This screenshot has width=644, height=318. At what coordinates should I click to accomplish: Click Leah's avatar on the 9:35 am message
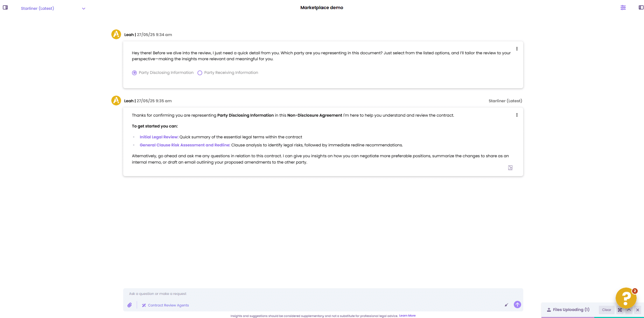click(116, 101)
